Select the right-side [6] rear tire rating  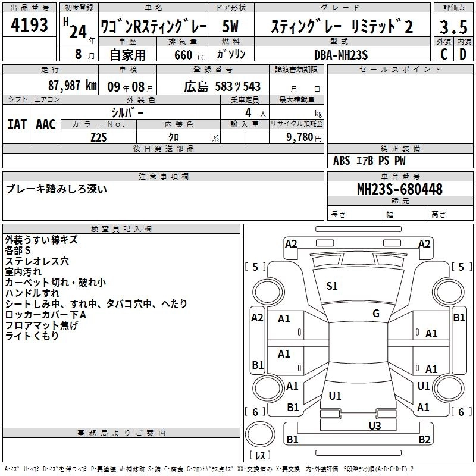460,412
